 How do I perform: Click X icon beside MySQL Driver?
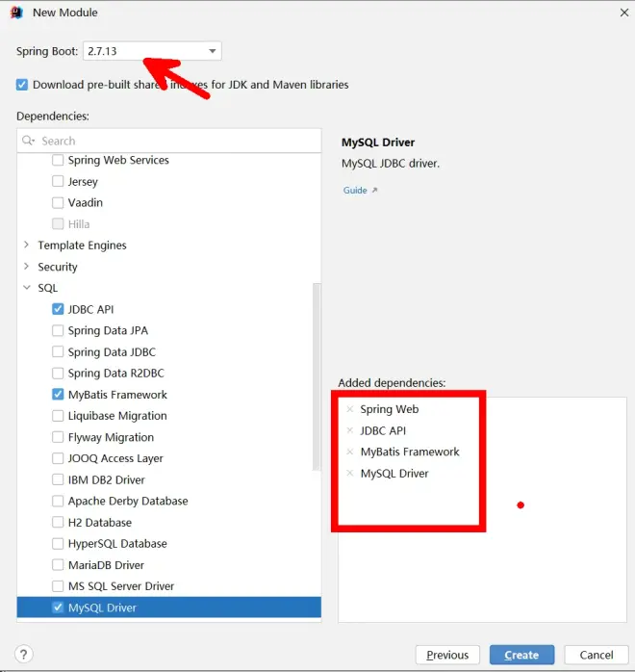[x=350, y=474]
